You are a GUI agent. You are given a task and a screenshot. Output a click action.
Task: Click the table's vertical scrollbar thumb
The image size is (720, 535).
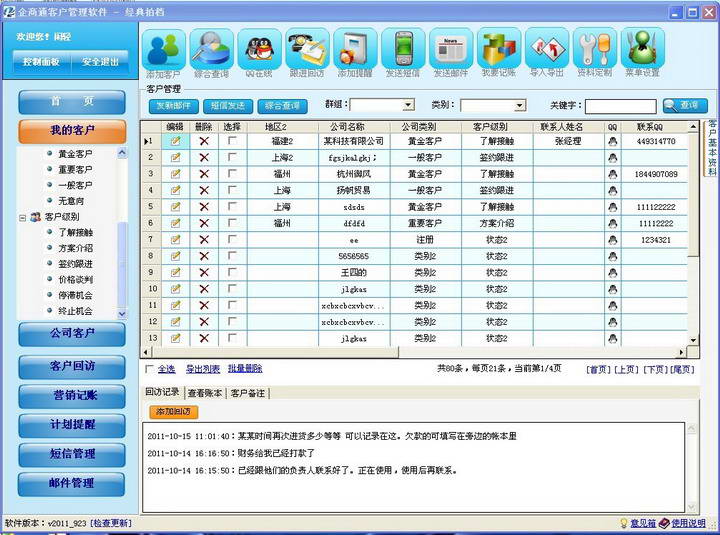693,194
